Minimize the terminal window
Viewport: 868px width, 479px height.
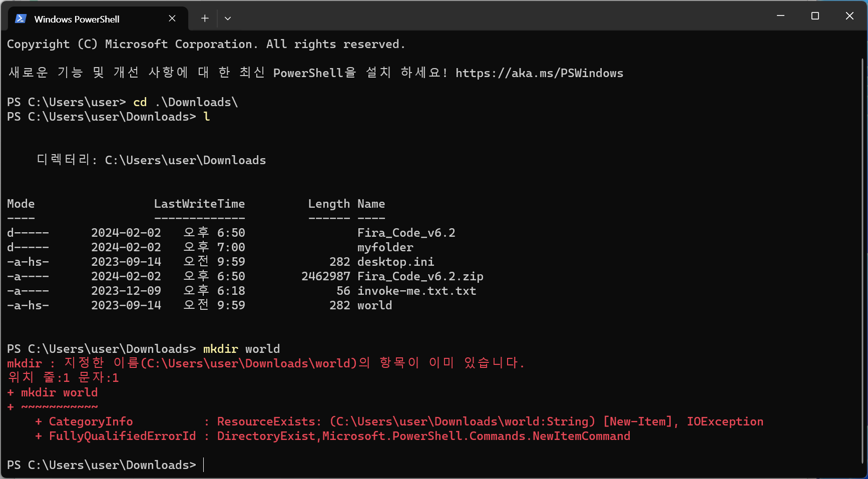pyautogui.click(x=780, y=16)
